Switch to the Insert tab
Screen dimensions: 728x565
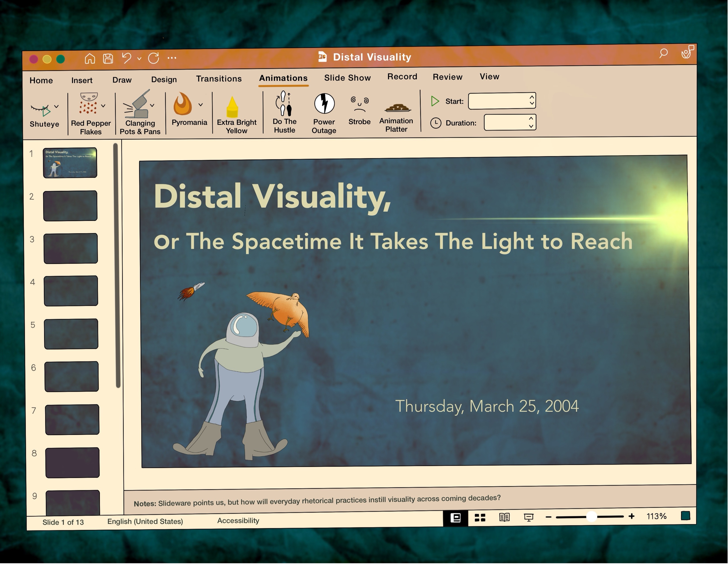82,80
